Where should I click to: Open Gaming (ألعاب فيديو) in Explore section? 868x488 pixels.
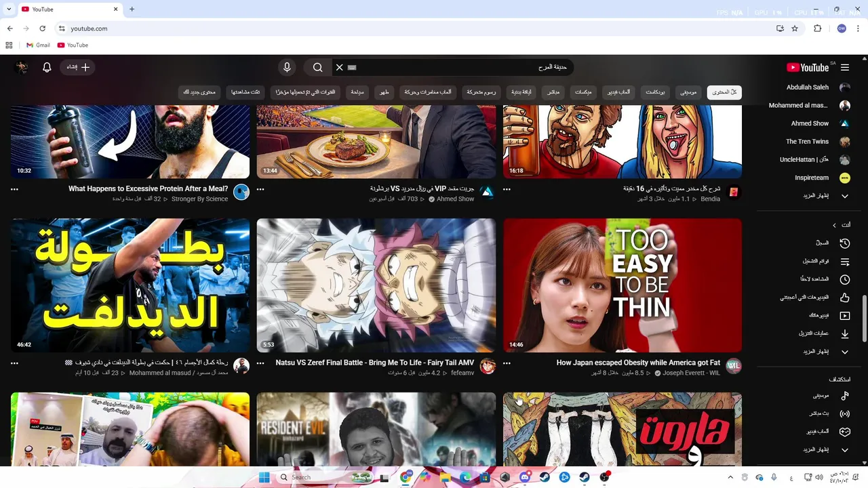tap(827, 432)
